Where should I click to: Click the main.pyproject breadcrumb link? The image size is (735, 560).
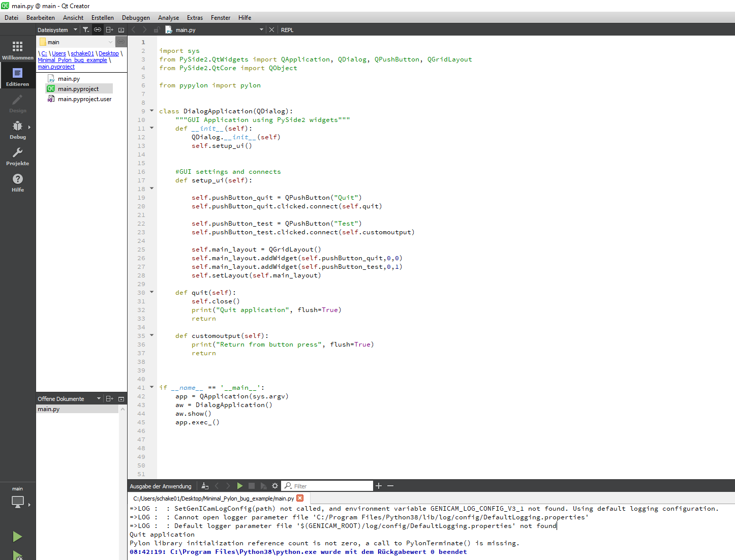[x=56, y=67]
